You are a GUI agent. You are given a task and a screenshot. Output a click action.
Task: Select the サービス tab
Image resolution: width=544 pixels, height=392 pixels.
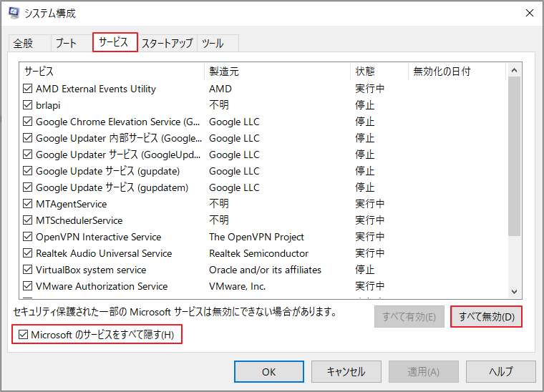point(115,42)
